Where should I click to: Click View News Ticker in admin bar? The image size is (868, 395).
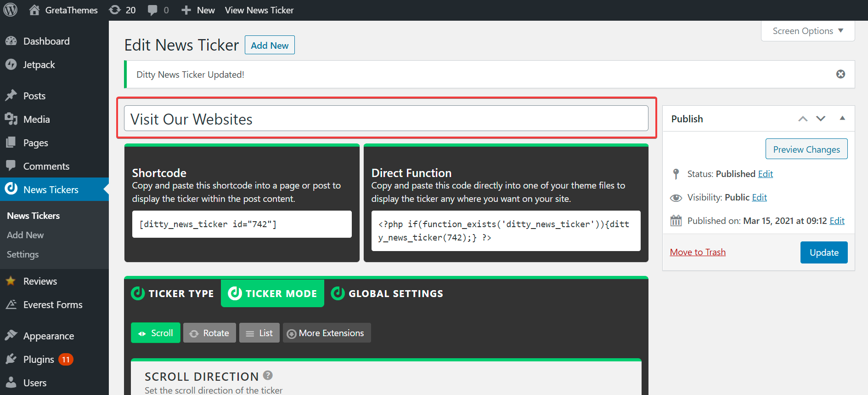(259, 10)
